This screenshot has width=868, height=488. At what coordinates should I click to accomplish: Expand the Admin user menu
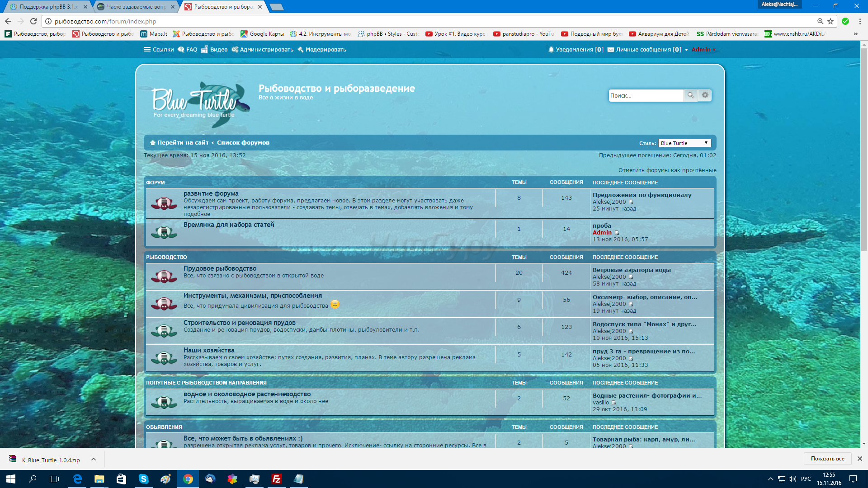click(x=703, y=50)
